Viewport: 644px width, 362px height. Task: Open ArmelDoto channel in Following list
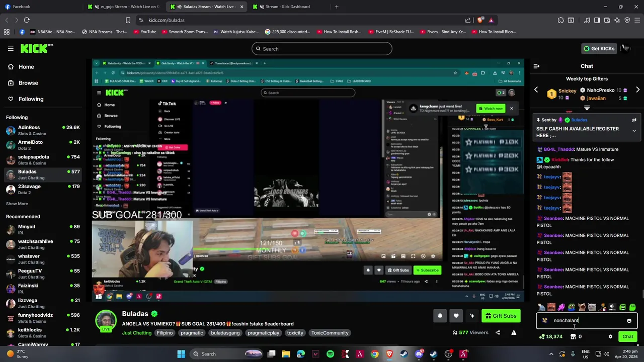(x=43, y=145)
